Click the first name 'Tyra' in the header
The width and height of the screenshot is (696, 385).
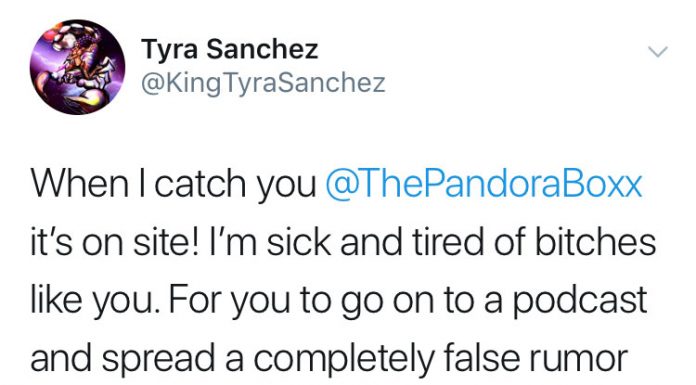click(170, 50)
